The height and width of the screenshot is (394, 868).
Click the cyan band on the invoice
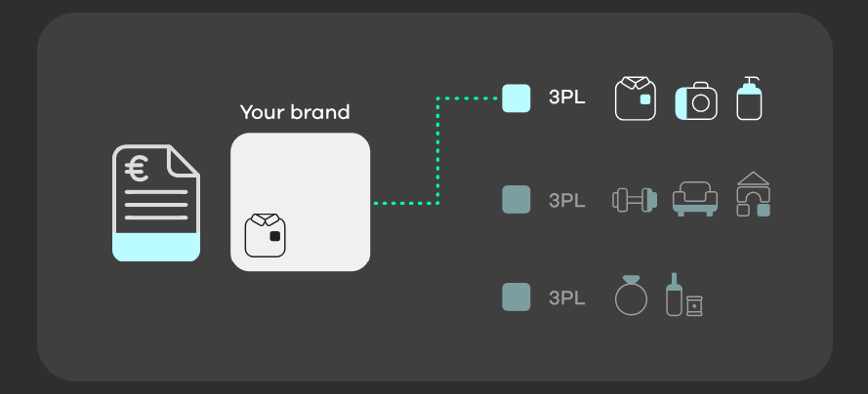[156, 247]
